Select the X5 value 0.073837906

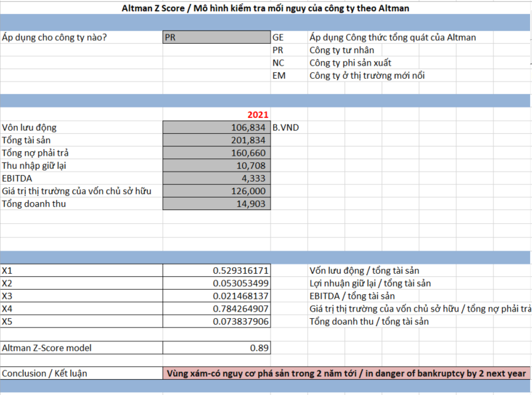(x=216, y=321)
